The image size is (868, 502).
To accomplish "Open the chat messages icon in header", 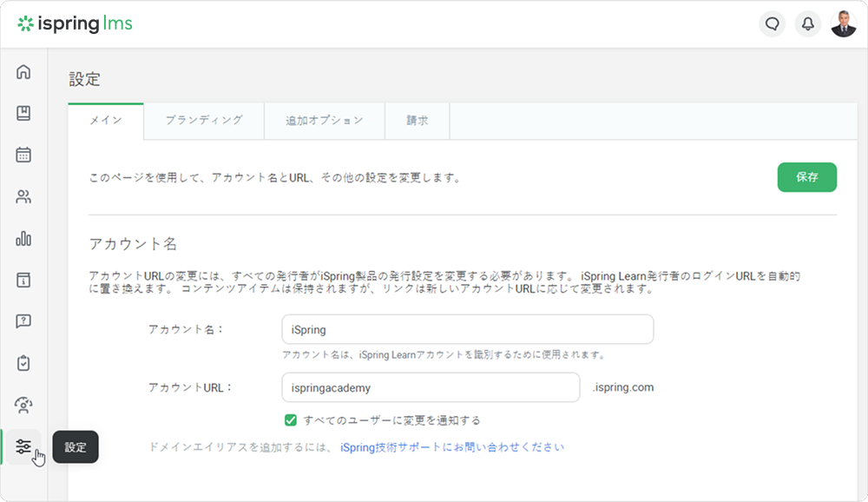I will (772, 23).
